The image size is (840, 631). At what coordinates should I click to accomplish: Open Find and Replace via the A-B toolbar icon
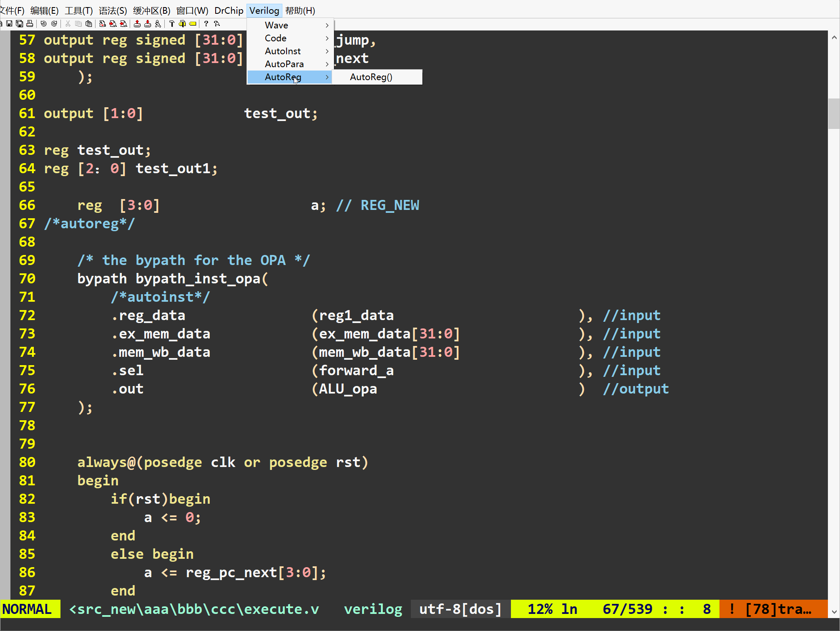[x=102, y=24]
